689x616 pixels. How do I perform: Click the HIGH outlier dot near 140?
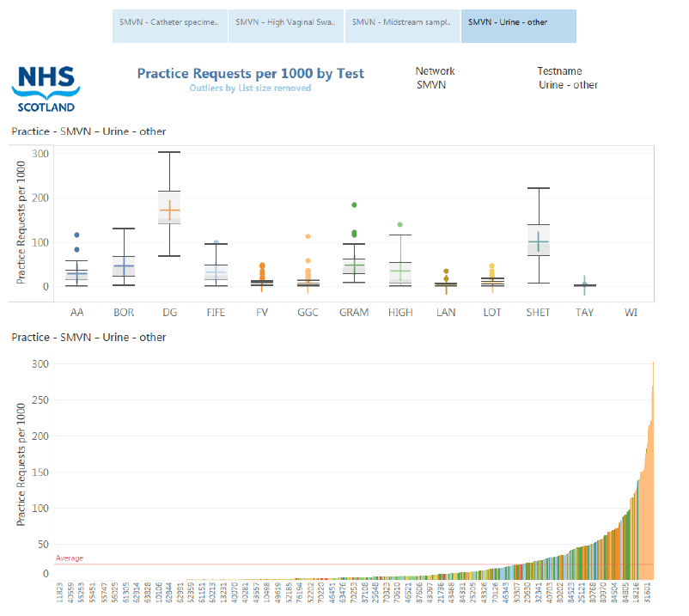(x=399, y=224)
